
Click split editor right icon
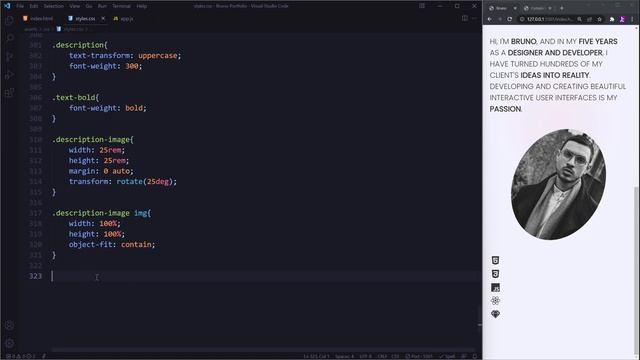464,18
